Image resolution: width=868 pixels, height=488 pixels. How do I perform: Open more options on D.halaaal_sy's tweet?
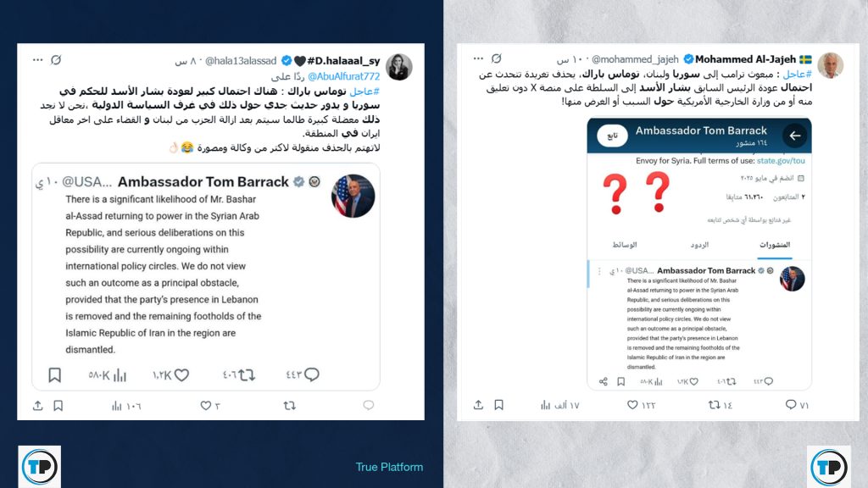pyautogui.click(x=37, y=60)
